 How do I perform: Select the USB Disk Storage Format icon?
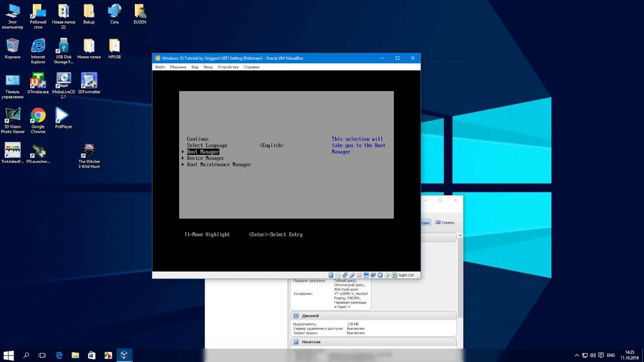click(63, 52)
